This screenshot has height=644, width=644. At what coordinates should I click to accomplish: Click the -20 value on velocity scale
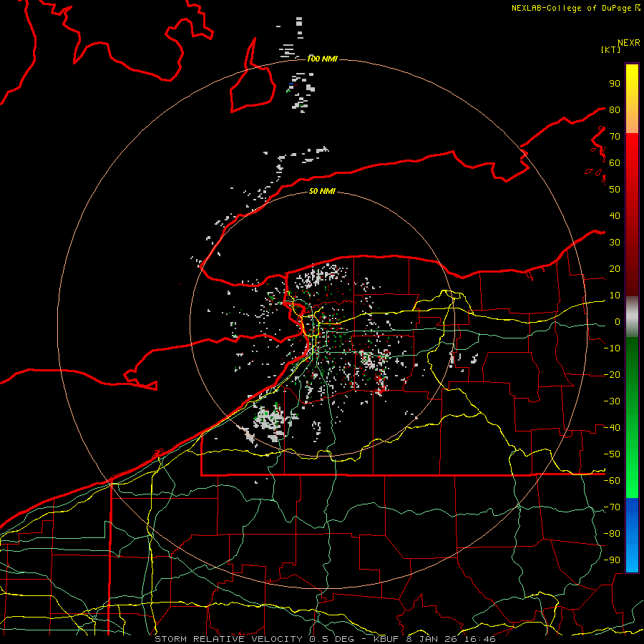click(612, 375)
